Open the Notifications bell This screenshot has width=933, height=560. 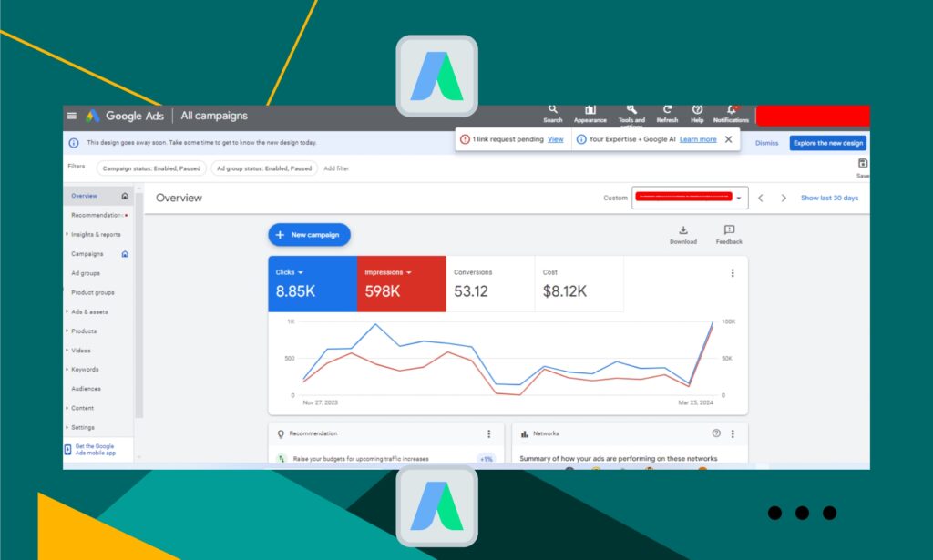tap(731, 110)
